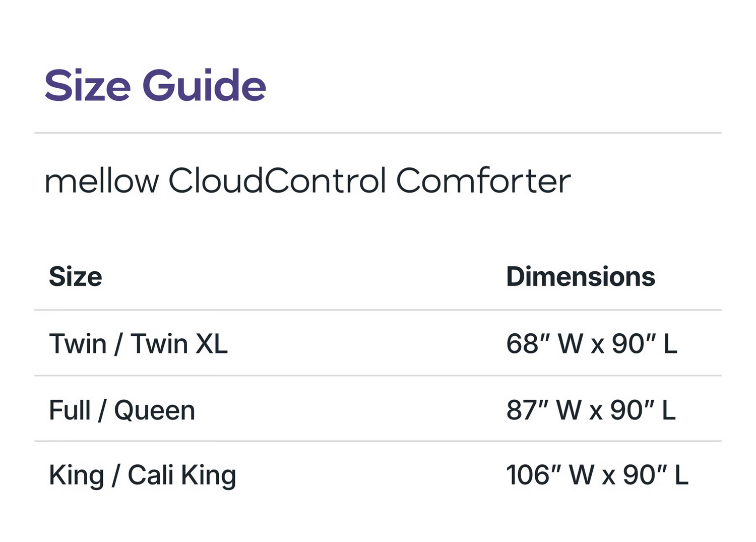Click the word "Full" in the size table
756x542 pixels.
tap(70, 410)
